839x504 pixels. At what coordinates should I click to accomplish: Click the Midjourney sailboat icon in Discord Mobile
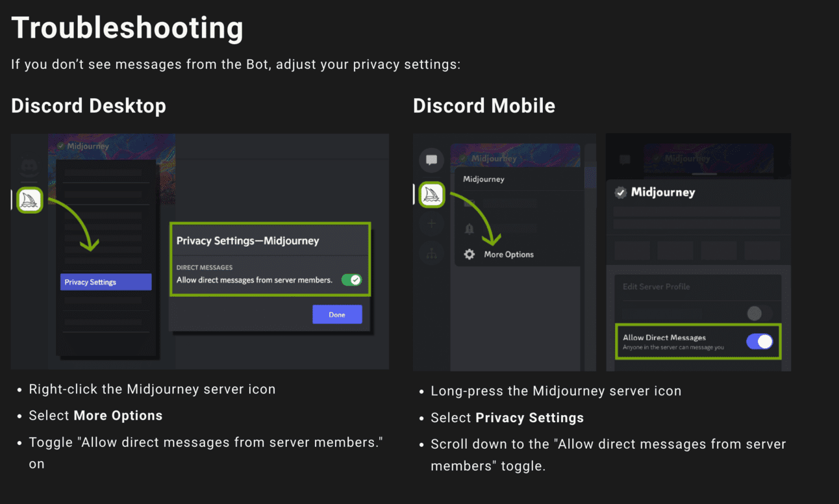click(431, 194)
